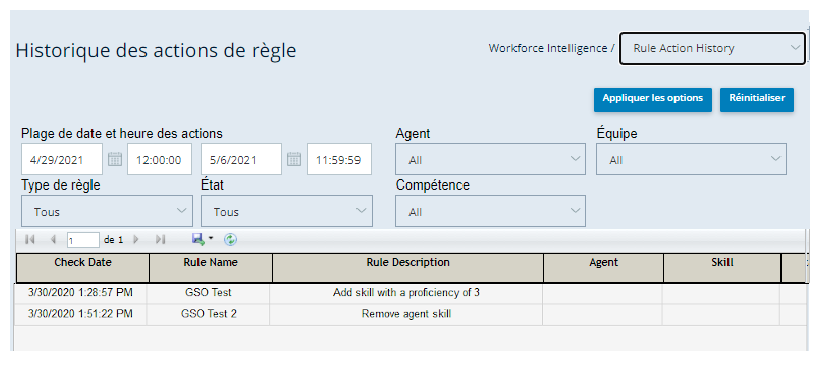Image resolution: width=814 pixels, height=365 pixels.
Task: Jump to last report page icon
Action: coord(160,239)
